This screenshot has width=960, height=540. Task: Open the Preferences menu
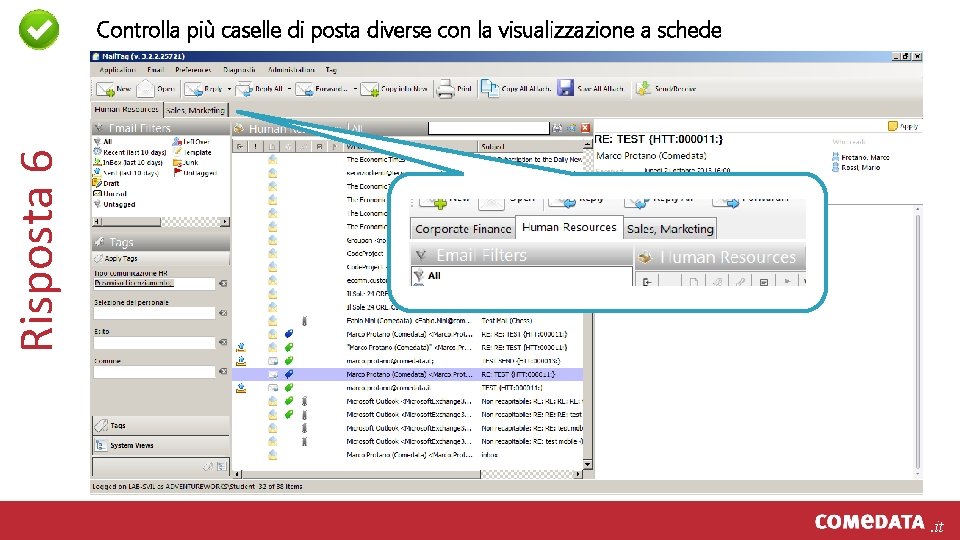pos(193,70)
